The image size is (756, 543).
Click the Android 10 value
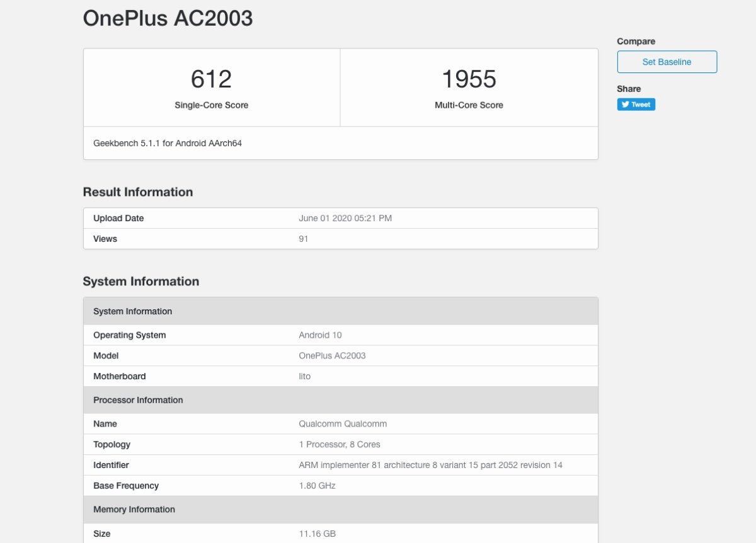(x=320, y=335)
